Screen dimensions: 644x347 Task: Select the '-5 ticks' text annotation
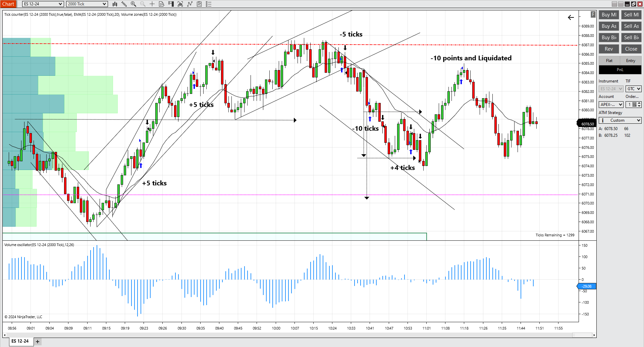tap(351, 34)
